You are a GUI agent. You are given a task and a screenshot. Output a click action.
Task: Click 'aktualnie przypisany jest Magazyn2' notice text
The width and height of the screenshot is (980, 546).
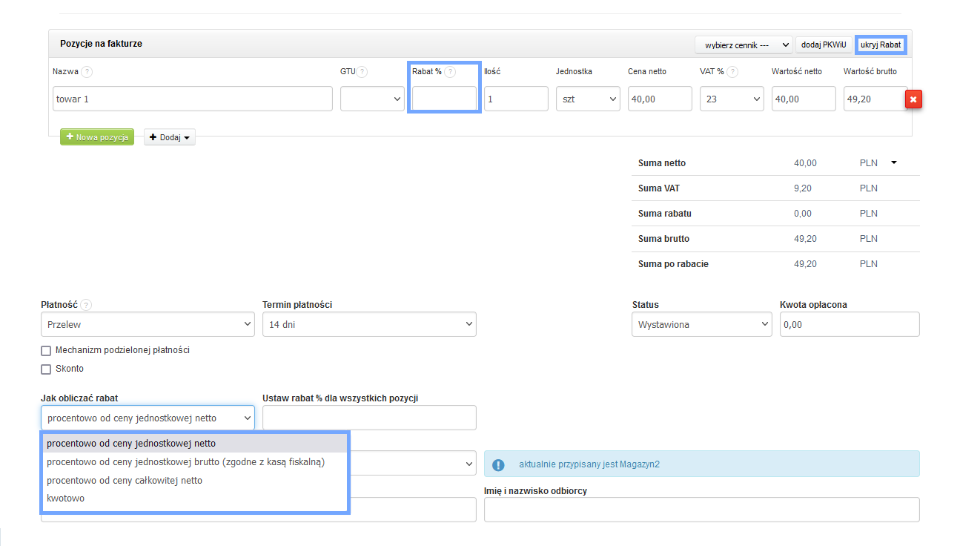[x=589, y=464]
